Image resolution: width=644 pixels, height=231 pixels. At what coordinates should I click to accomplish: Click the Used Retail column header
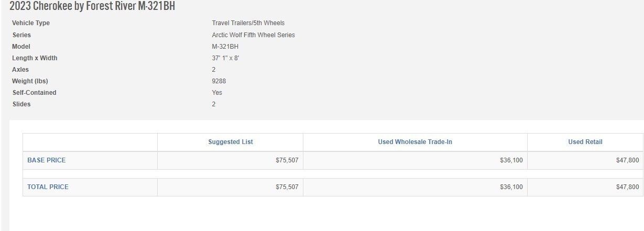click(x=585, y=142)
